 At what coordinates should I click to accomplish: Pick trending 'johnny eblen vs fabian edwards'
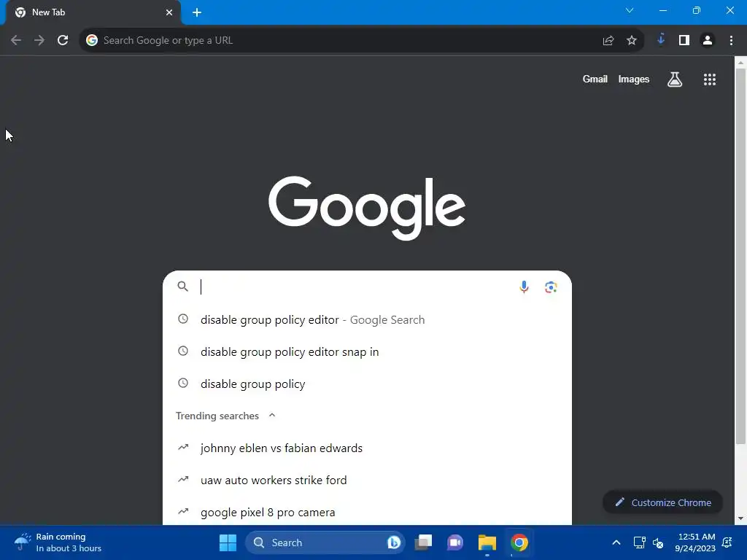367,448
